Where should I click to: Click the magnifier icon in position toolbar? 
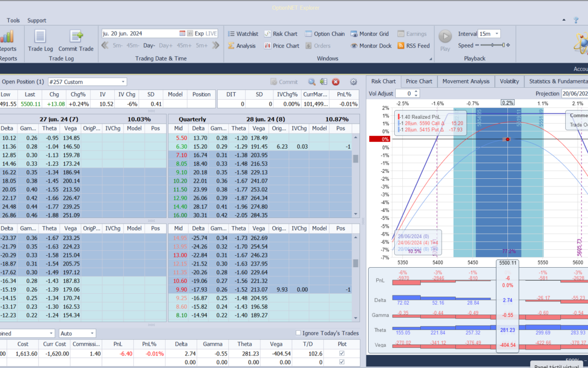311,81
